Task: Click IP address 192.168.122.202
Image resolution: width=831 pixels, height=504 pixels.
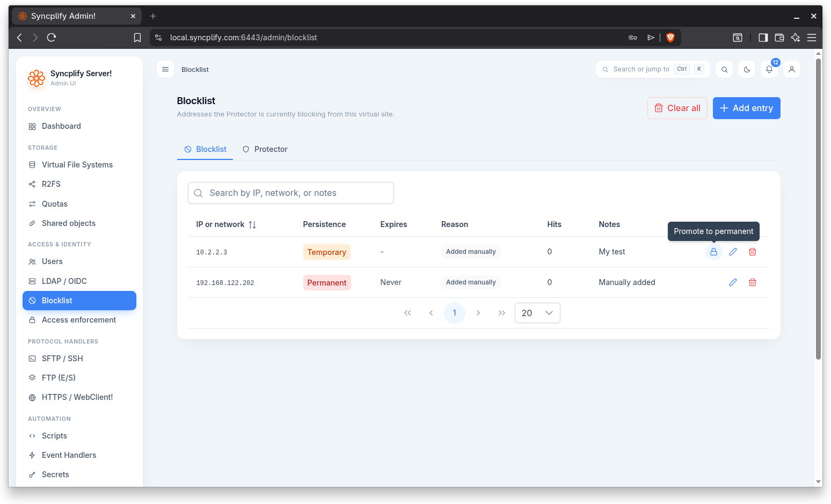Action: [225, 283]
